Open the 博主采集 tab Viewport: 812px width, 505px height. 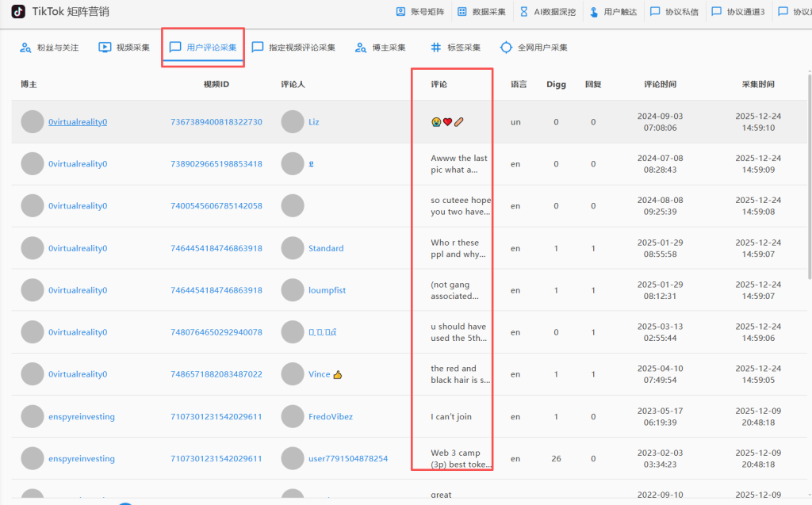(x=381, y=48)
